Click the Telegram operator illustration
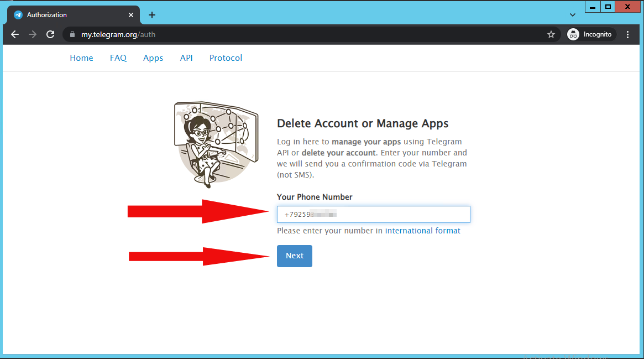644x359 pixels. click(217, 144)
